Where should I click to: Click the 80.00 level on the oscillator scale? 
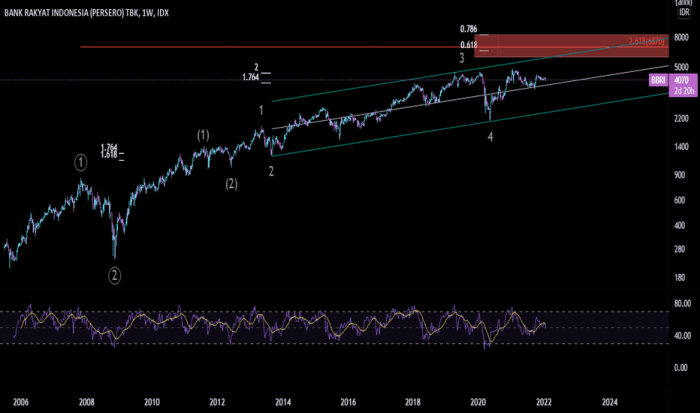(x=684, y=302)
